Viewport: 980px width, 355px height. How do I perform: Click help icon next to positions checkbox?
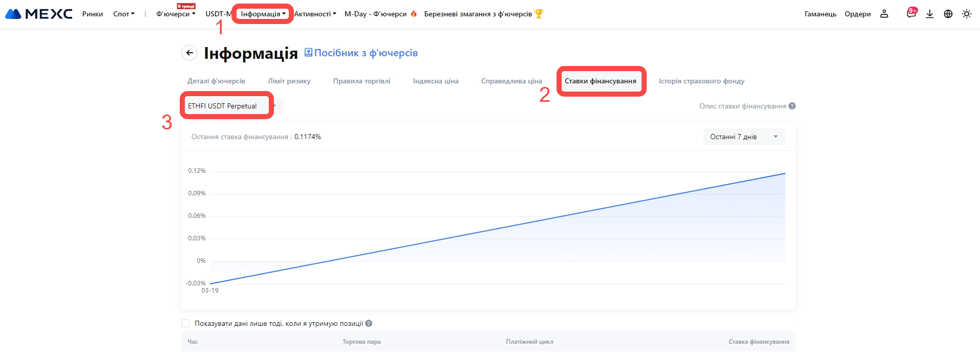tap(369, 323)
